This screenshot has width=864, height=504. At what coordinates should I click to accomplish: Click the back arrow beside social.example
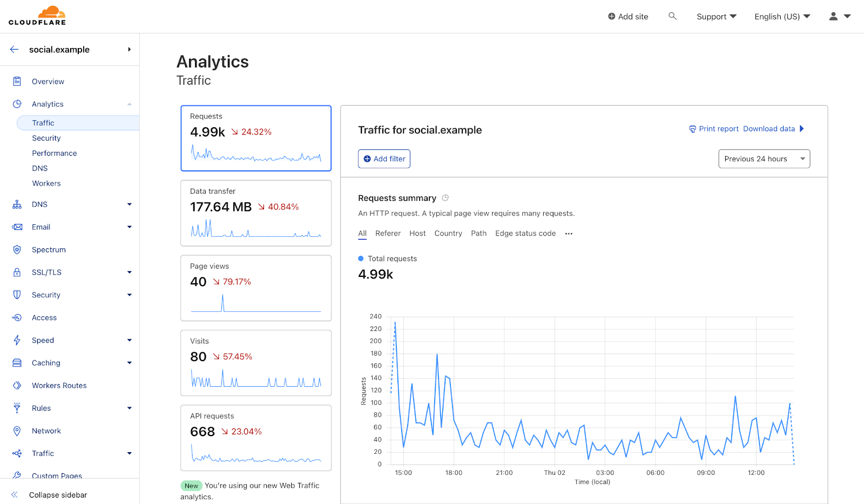tap(15, 50)
